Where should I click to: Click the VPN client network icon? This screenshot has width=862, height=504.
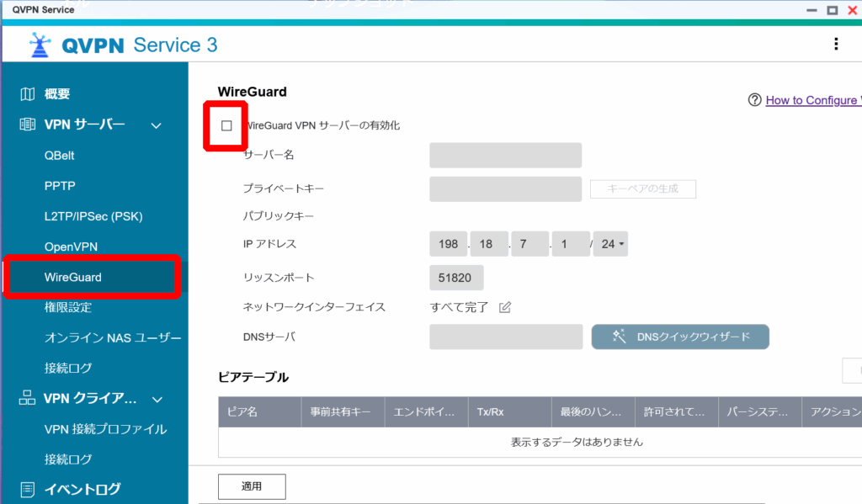point(28,399)
